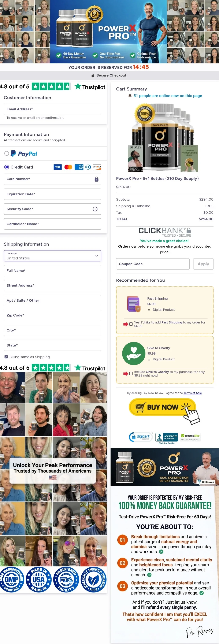Check the Fast Shipping add-on box
219x644 pixels.
pos(131,324)
